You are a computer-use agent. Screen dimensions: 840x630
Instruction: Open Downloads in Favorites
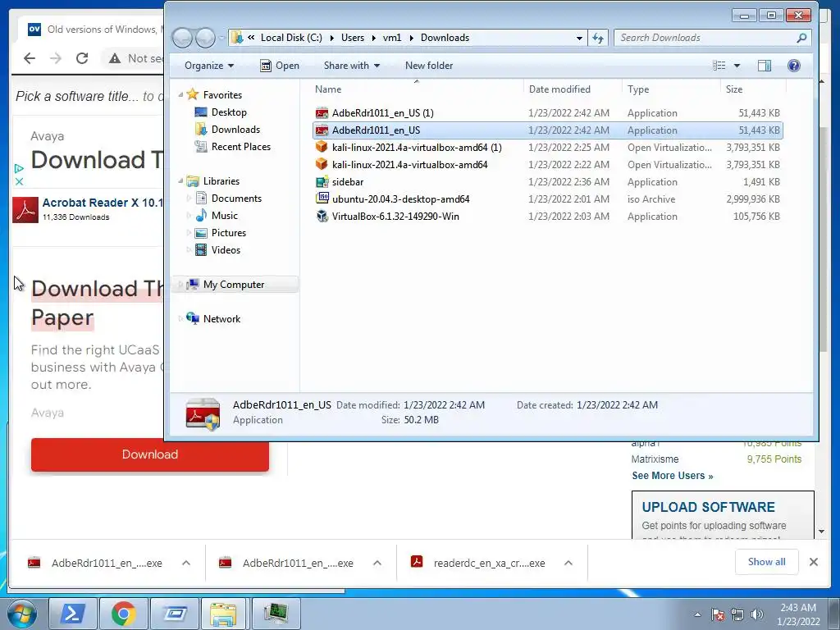[235, 129]
